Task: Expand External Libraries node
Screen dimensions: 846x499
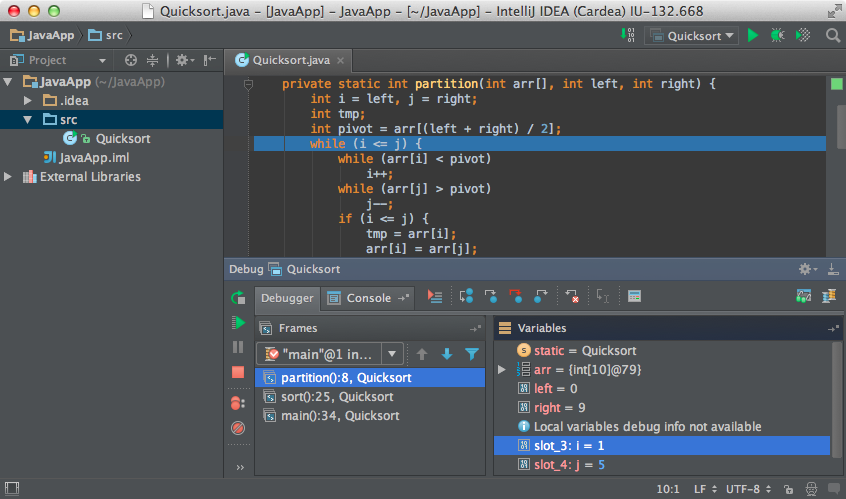Action: (8, 177)
